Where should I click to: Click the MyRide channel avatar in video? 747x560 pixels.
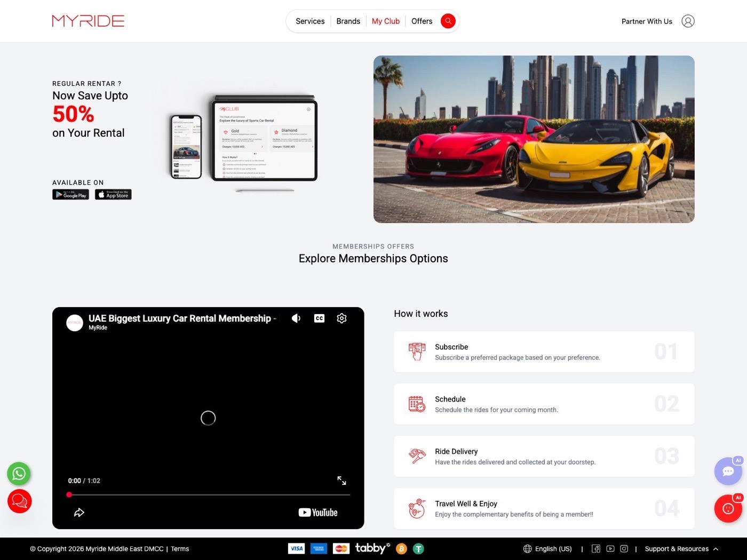point(74,323)
